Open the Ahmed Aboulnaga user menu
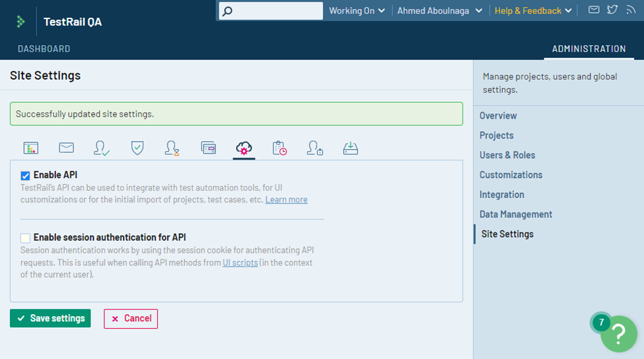Image resolution: width=644 pixels, height=359 pixels. [439, 11]
